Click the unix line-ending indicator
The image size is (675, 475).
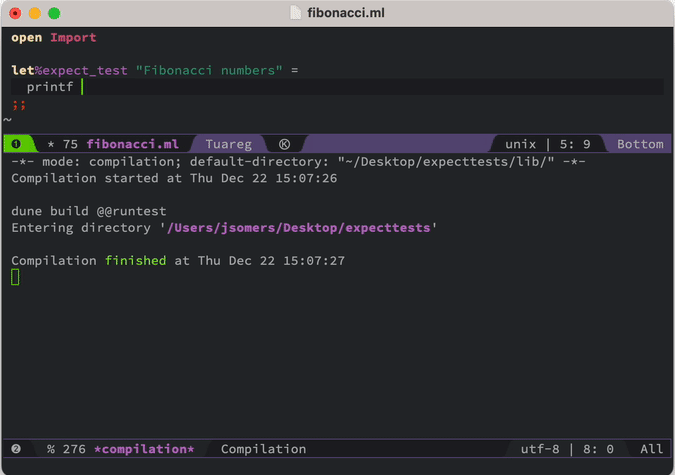pyautogui.click(x=520, y=144)
